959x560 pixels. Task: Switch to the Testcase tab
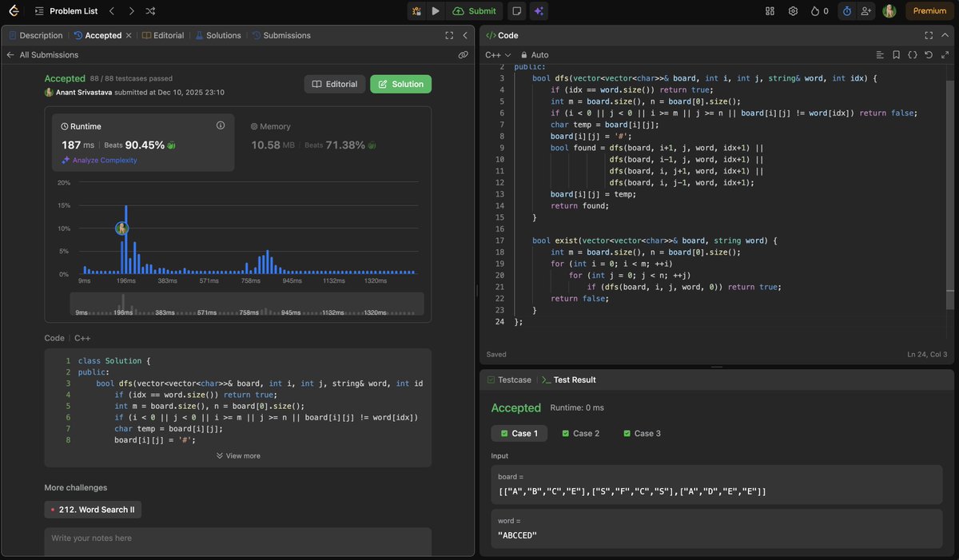click(x=508, y=380)
